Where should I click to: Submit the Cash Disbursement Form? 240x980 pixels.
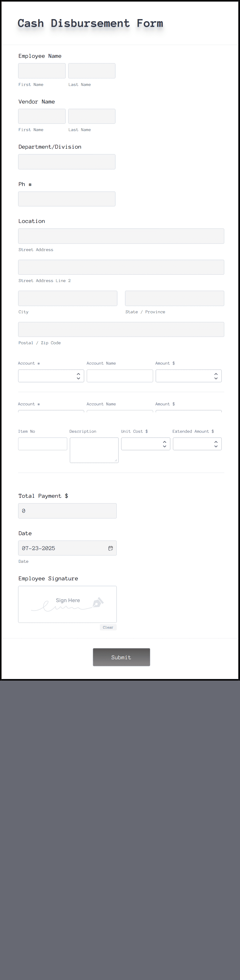[x=121, y=657]
